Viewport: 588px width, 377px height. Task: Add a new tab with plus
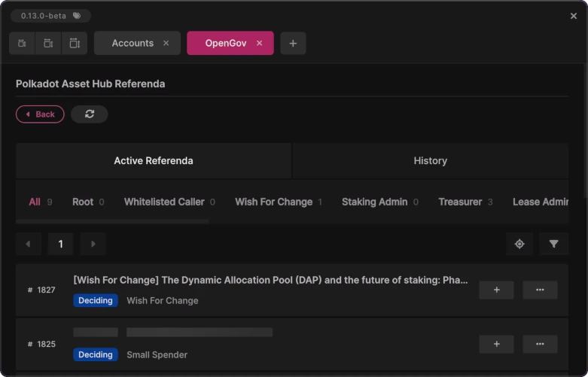293,44
